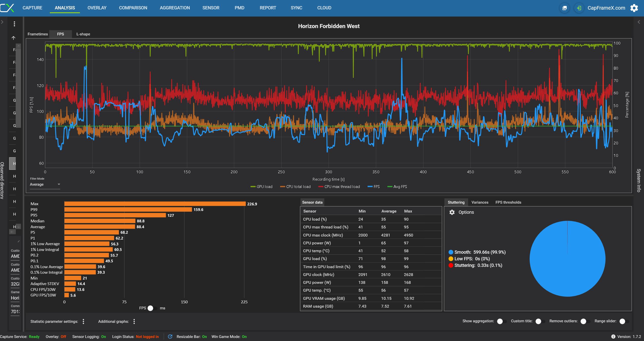
Task: Toggle the Show aggregation switch
Action: (x=501, y=321)
